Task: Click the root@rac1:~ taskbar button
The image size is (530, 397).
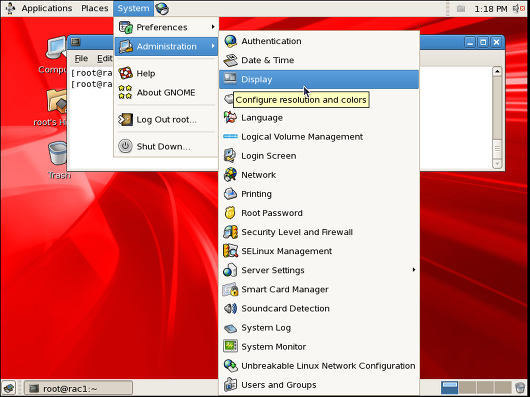Action: [x=78, y=388]
